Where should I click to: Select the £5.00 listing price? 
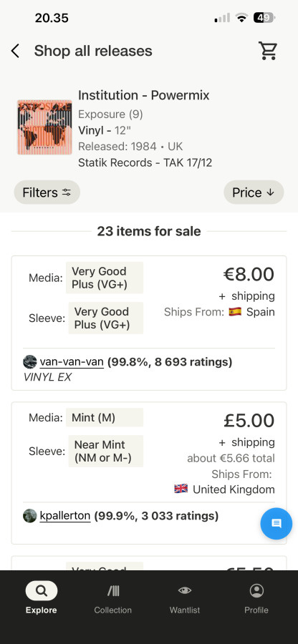(x=249, y=421)
